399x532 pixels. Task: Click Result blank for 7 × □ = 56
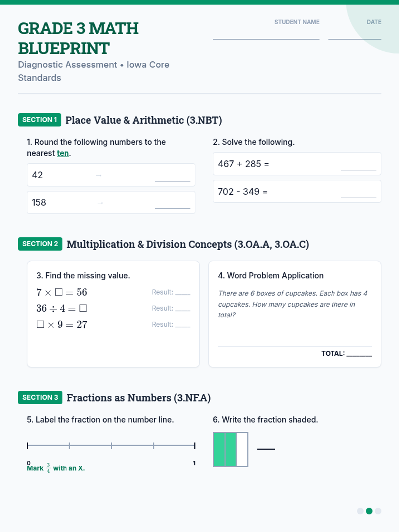[183, 293]
